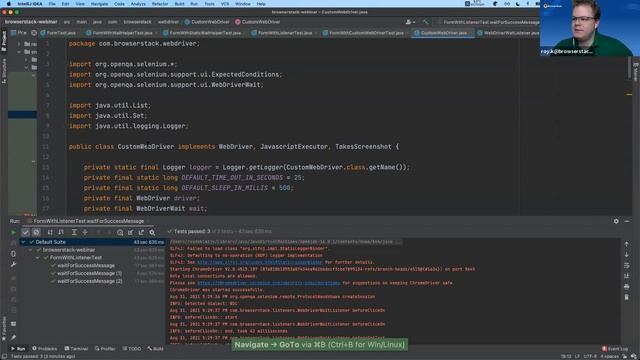Click the layout icon in Run sidebar
Viewport: 640px width, 360px height.
pos(13,324)
